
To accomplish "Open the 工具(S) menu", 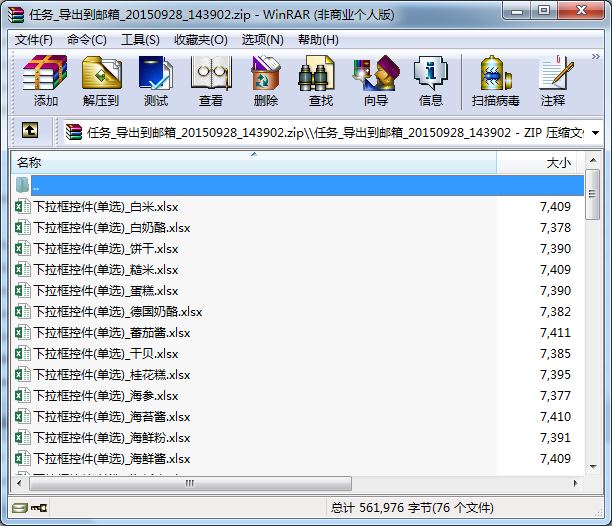I will point(140,40).
